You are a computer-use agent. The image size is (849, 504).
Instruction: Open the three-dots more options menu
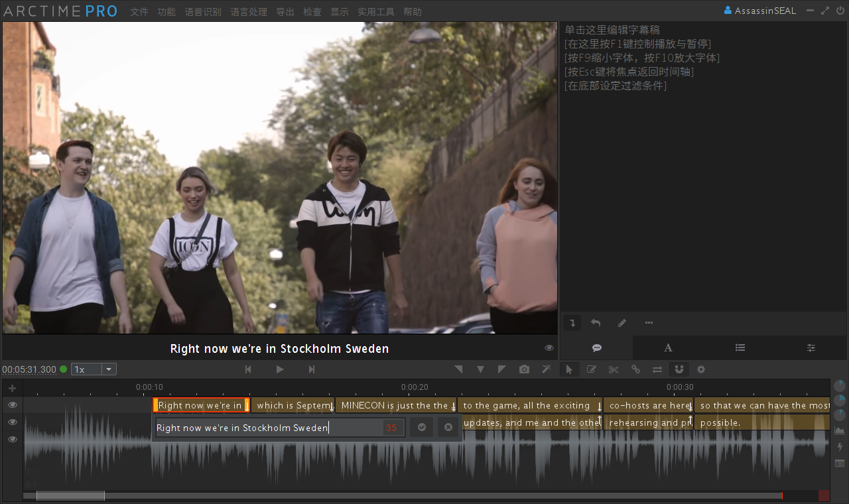[x=649, y=323]
